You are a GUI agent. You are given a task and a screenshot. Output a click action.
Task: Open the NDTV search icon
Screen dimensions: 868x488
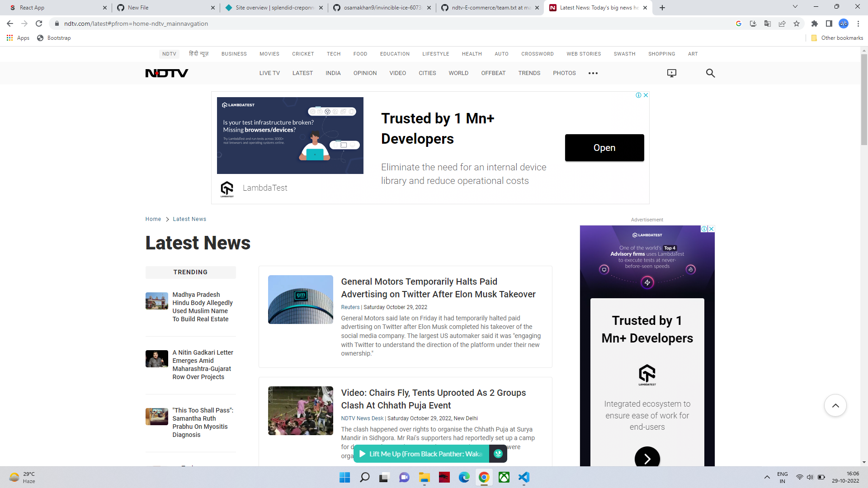pyautogui.click(x=710, y=73)
